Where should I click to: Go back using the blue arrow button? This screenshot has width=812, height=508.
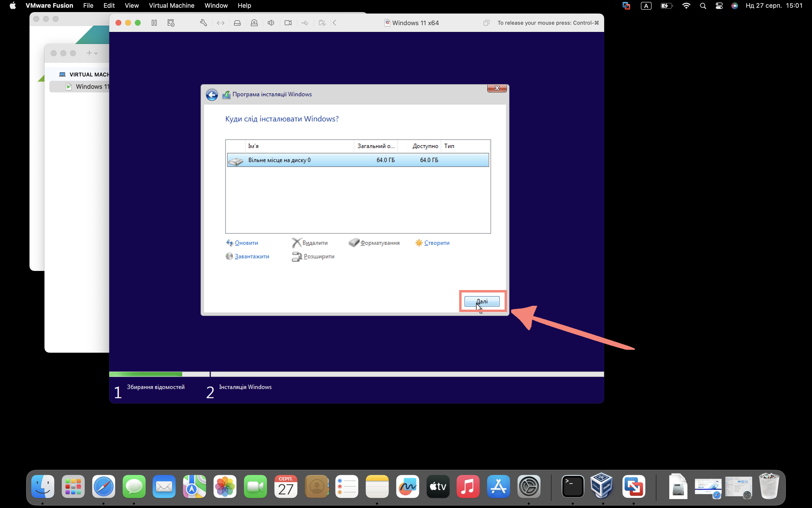coord(212,95)
